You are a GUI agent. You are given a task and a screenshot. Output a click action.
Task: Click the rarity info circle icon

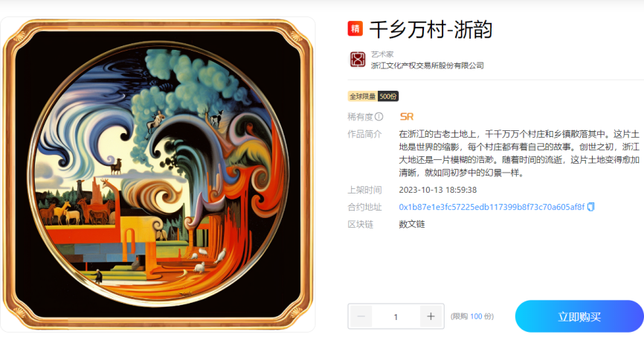pyautogui.click(x=379, y=117)
